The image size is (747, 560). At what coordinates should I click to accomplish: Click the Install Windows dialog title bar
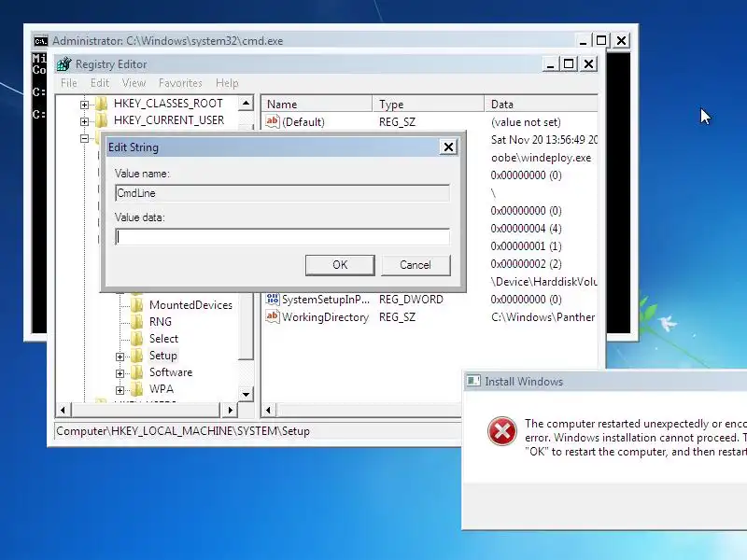tap(605, 381)
